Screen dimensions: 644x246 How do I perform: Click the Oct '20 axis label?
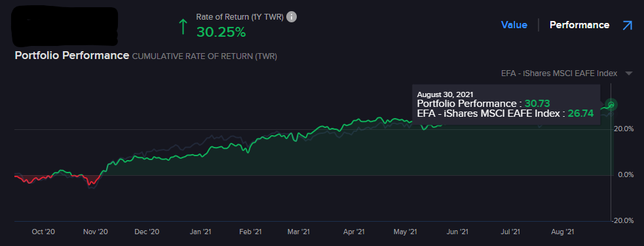coord(43,232)
